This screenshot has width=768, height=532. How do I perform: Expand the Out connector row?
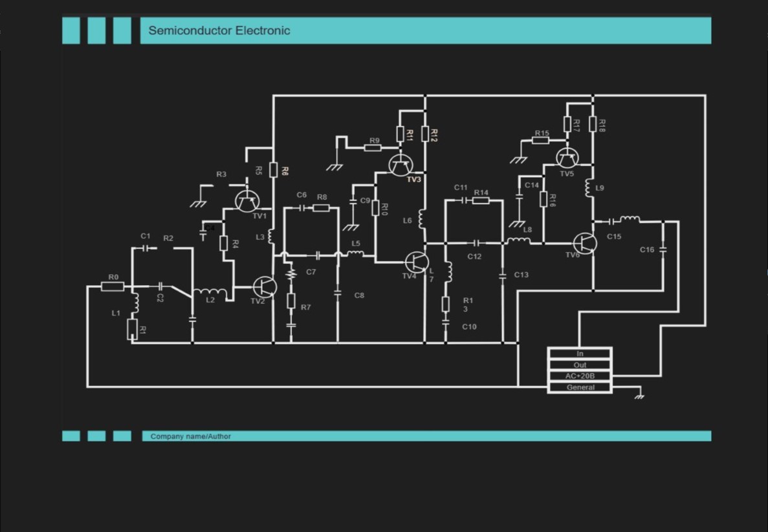[x=579, y=365]
